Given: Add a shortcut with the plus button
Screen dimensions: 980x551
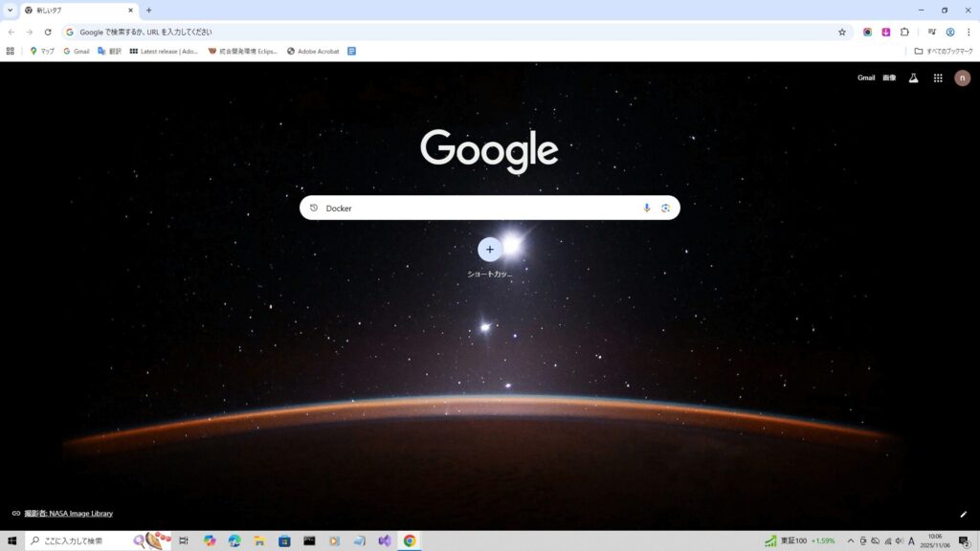Looking at the screenshot, I should 490,249.
